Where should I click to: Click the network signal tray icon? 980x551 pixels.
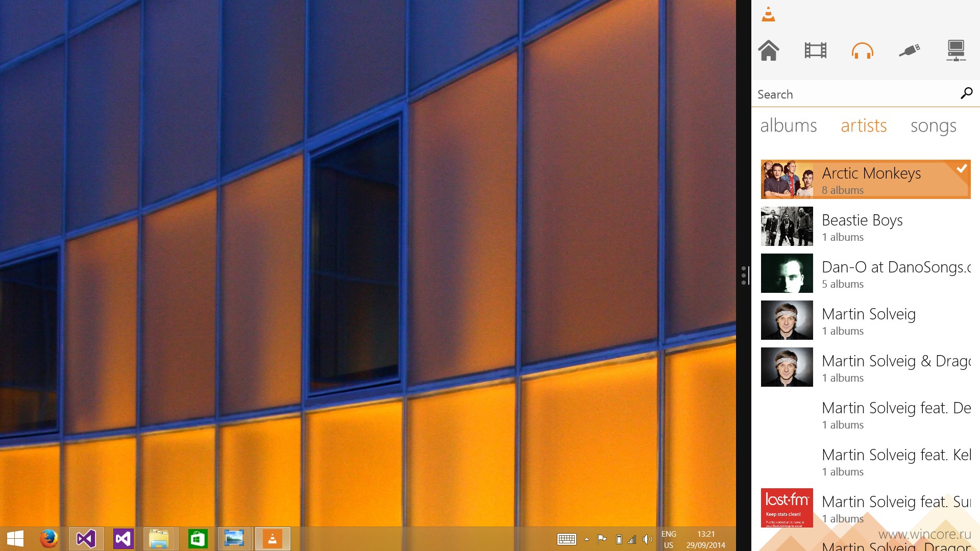tap(632, 539)
